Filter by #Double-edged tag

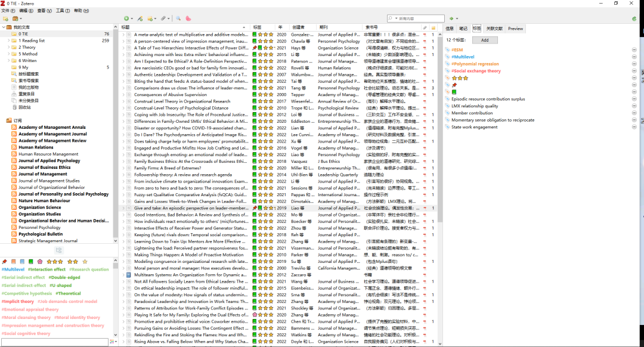pos(64,278)
